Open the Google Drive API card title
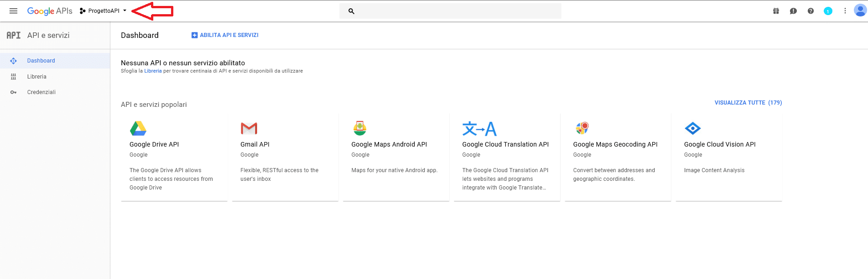The width and height of the screenshot is (868, 279). pyautogui.click(x=154, y=144)
